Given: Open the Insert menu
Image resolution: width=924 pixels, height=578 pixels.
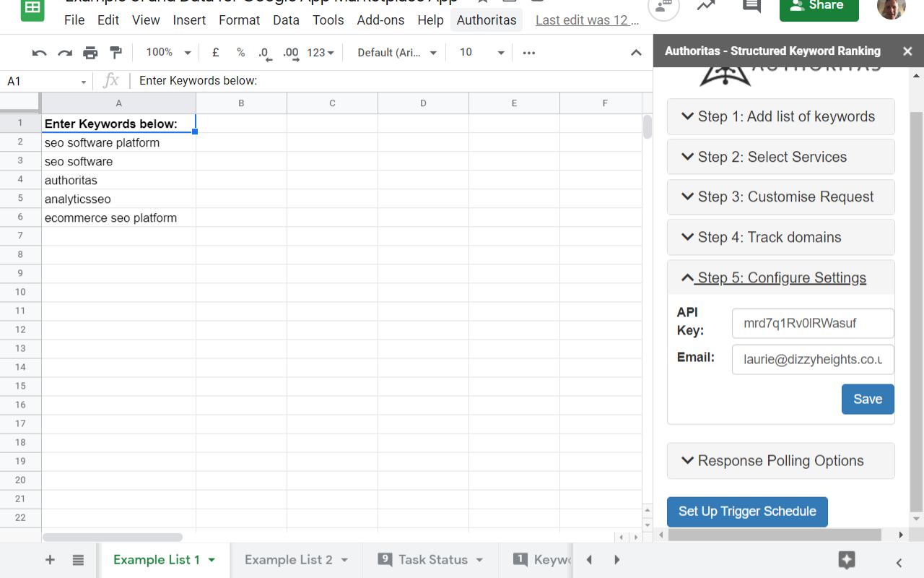Looking at the screenshot, I should click(190, 20).
